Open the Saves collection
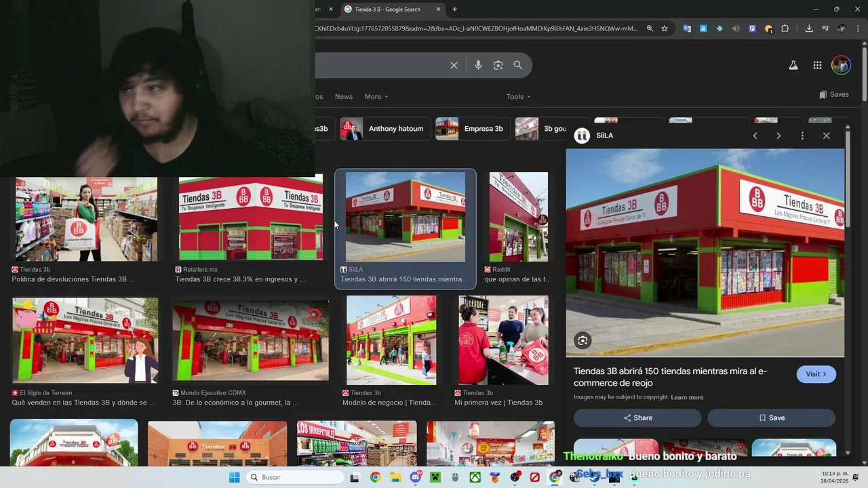The width and height of the screenshot is (868, 488). point(834,95)
